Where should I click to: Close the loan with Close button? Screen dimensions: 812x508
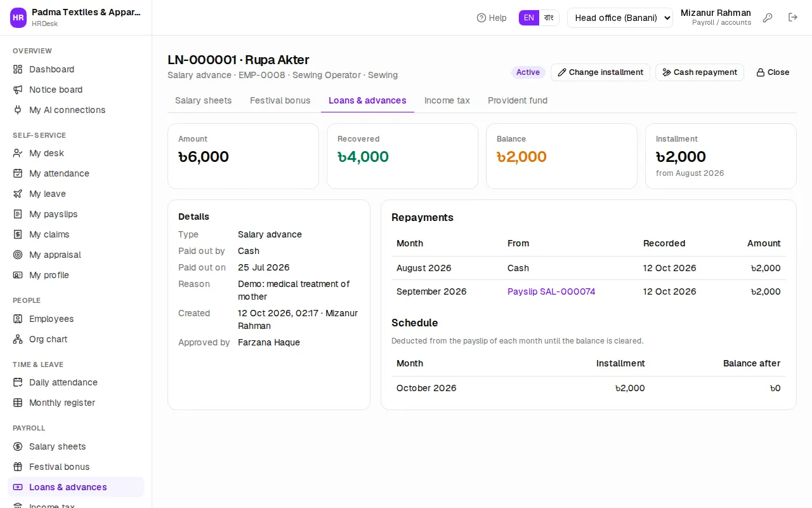point(773,72)
